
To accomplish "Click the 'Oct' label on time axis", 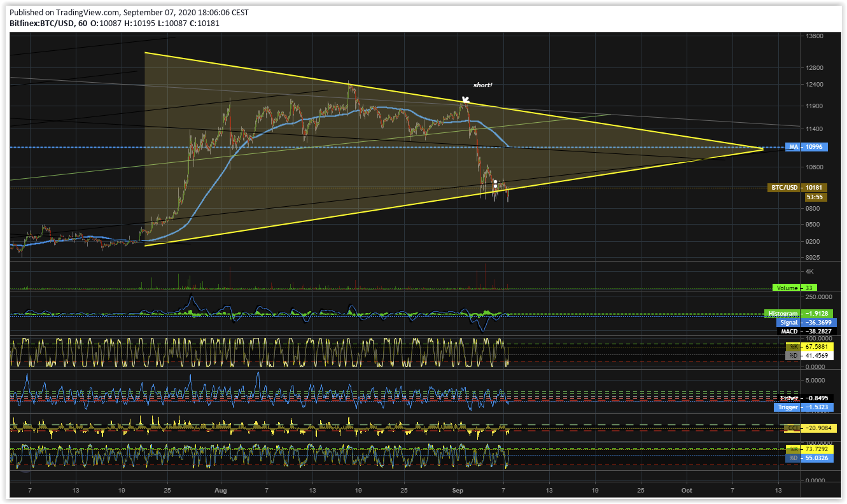I will click(x=686, y=491).
